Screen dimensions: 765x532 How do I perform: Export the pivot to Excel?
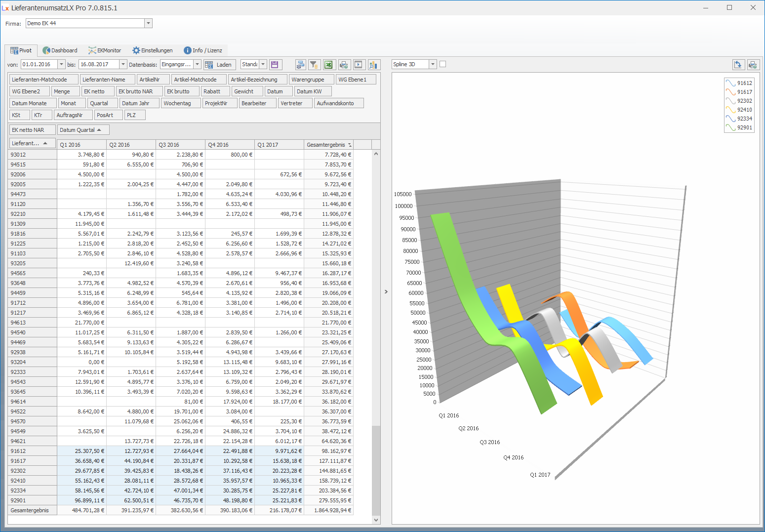point(328,65)
